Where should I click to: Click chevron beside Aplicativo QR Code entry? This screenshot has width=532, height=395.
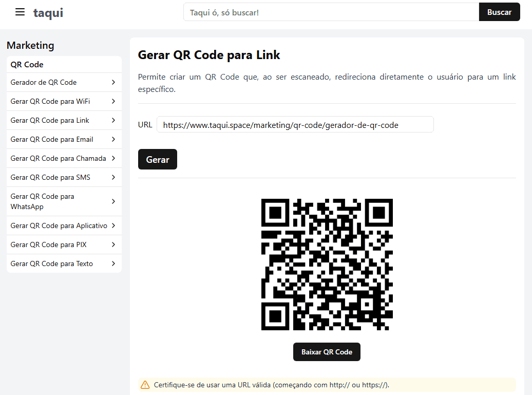[113, 225]
